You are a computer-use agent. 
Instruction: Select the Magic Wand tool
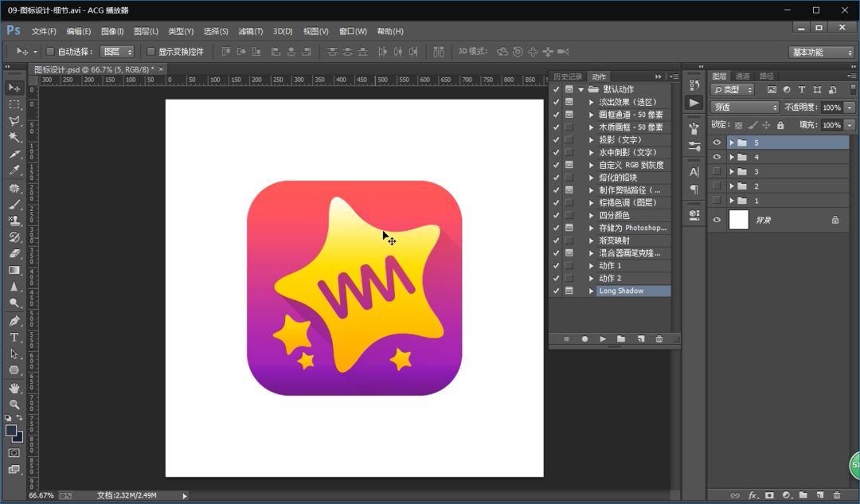(14, 138)
